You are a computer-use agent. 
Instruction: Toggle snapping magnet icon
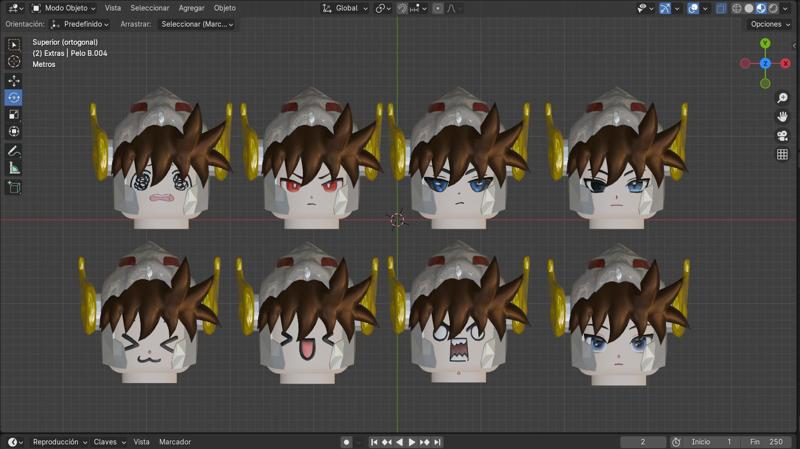[x=403, y=8]
